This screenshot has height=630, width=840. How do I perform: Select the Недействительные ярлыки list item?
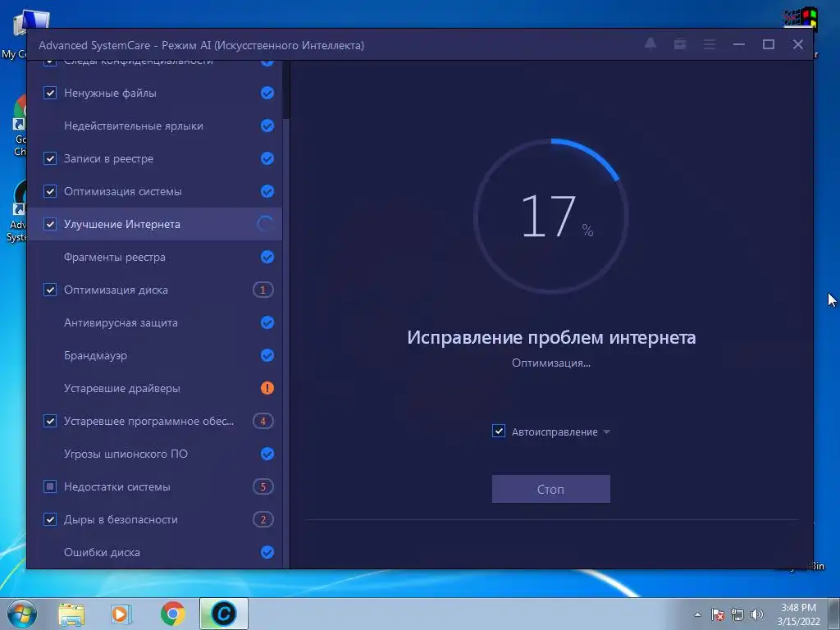coord(154,126)
